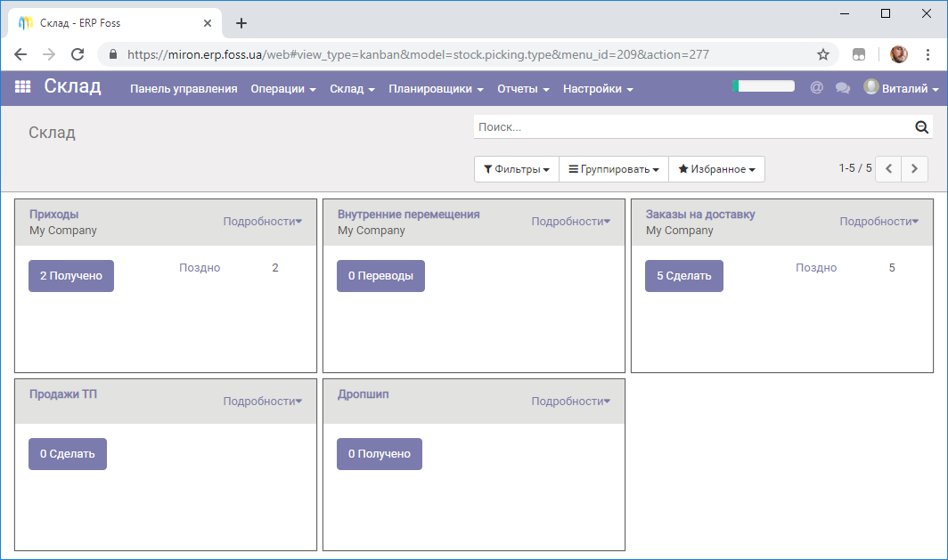948x560 pixels.
Task: Click the browser address bar URL
Action: (x=418, y=54)
